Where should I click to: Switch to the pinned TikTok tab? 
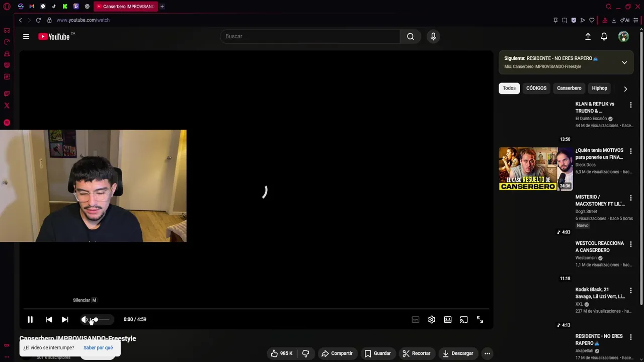(x=54, y=7)
